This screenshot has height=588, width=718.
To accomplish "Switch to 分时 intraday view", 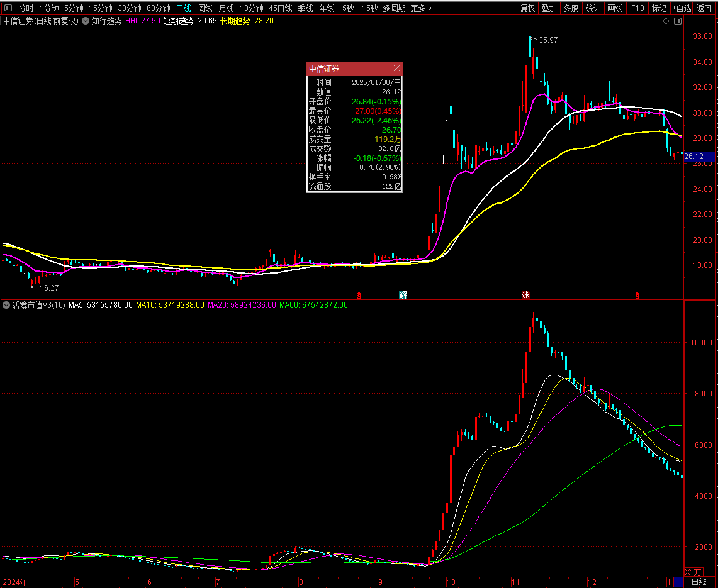I will 26,8.
